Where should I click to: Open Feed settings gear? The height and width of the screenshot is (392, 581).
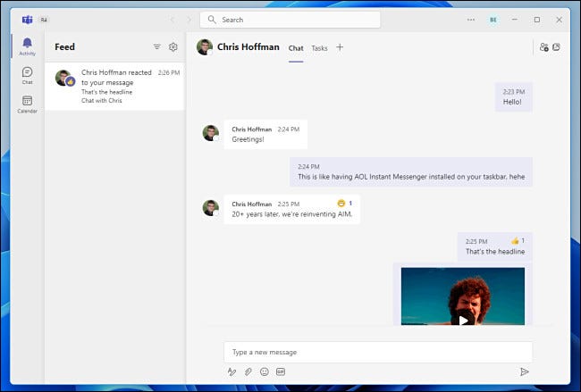[173, 47]
